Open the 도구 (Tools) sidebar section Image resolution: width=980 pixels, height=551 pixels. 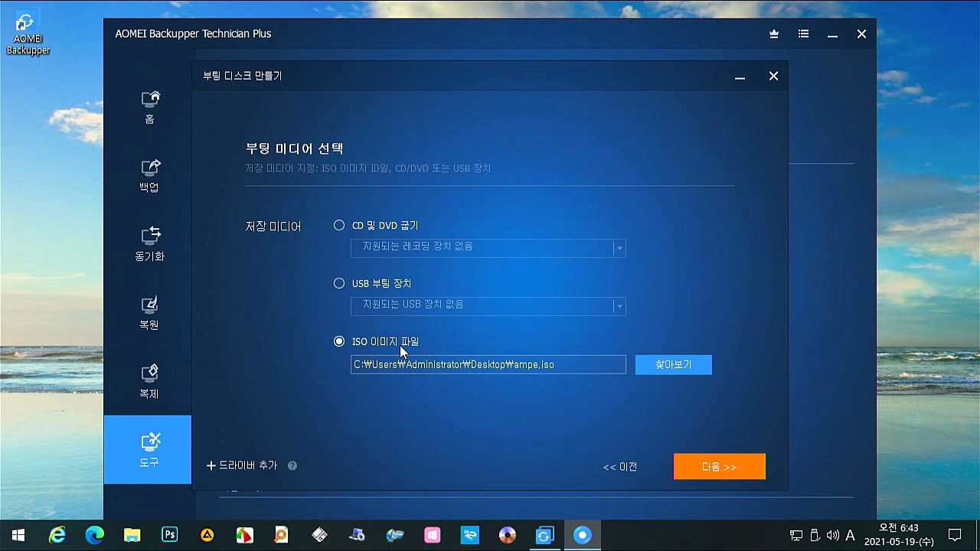148,450
